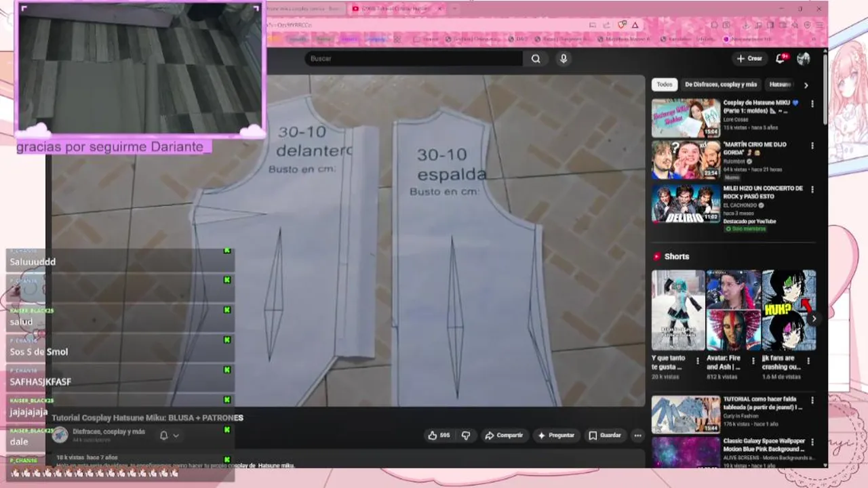Viewport: 868px width, 488px height.
Task: Open options for the Y que tanto short
Action: click(x=698, y=361)
